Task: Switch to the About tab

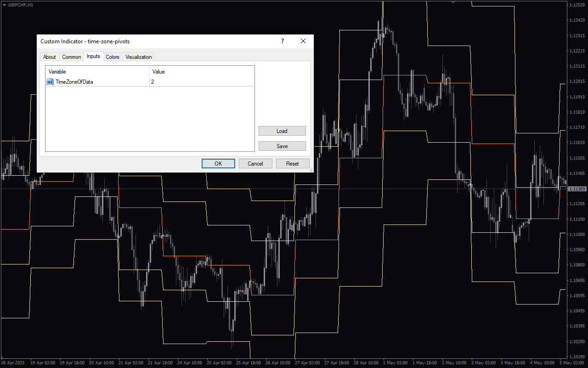Action: tap(50, 57)
